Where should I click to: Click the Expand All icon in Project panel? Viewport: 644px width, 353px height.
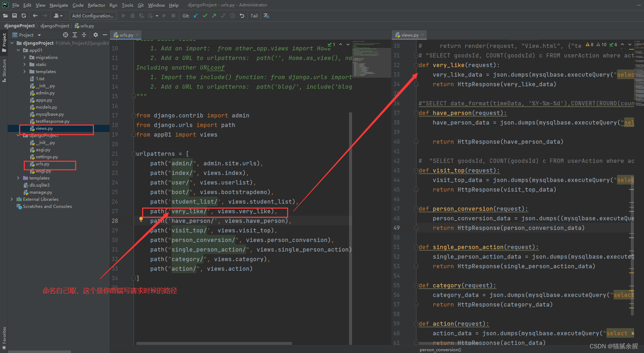click(75, 35)
